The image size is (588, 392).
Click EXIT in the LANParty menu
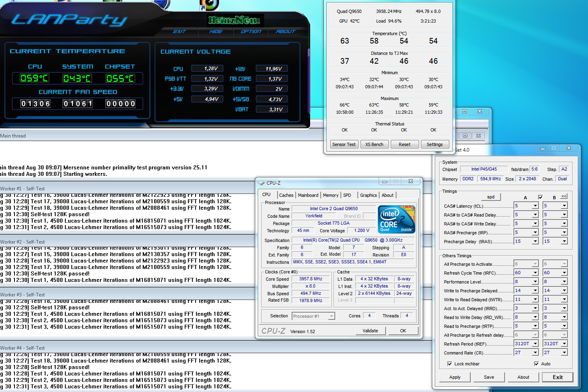(x=179, y=31)
